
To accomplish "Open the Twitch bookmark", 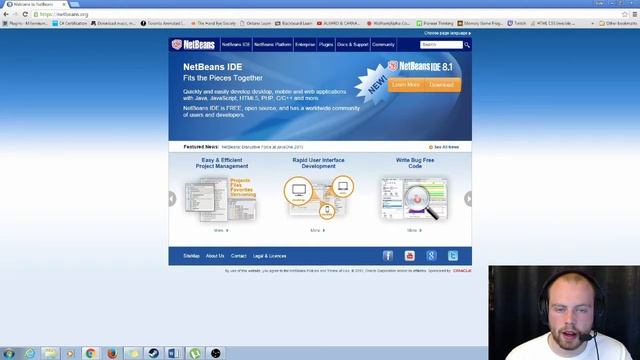I will tap(517, 24).
